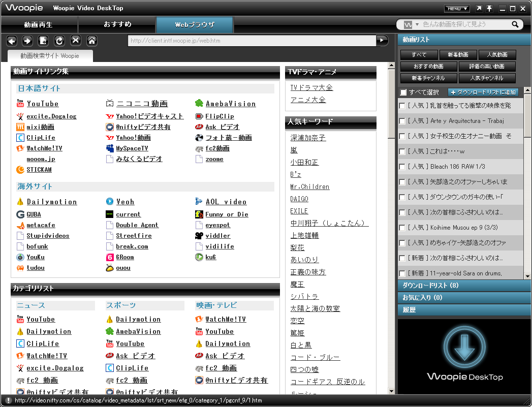Image resolution: width=532 pixels, height=407 pixels.
Task: Collapse the 動画リスト panel header
Action: click(464, 40)
